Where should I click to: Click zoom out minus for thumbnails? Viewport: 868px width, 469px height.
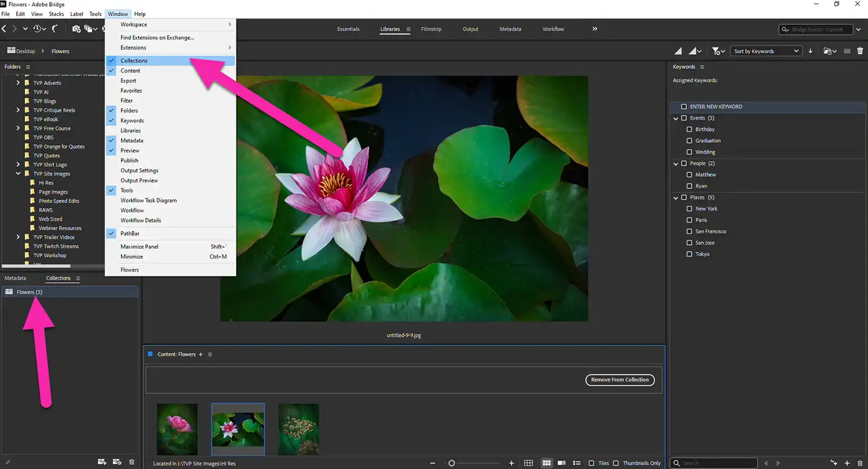[x=433, y=463]
